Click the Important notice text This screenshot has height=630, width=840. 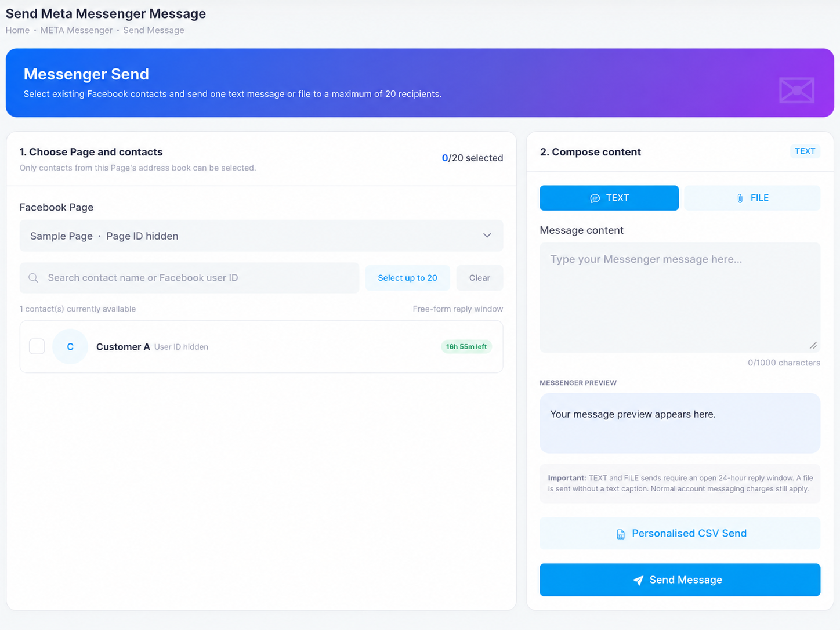click(680, 483)
